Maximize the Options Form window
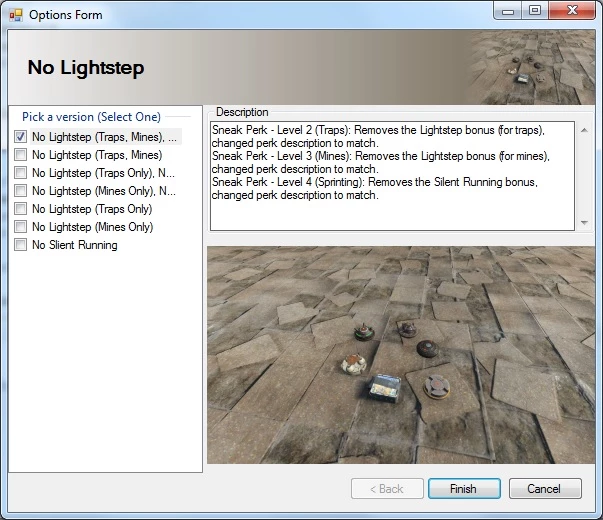Screen dimensions: 603x520 pos(535,11)
